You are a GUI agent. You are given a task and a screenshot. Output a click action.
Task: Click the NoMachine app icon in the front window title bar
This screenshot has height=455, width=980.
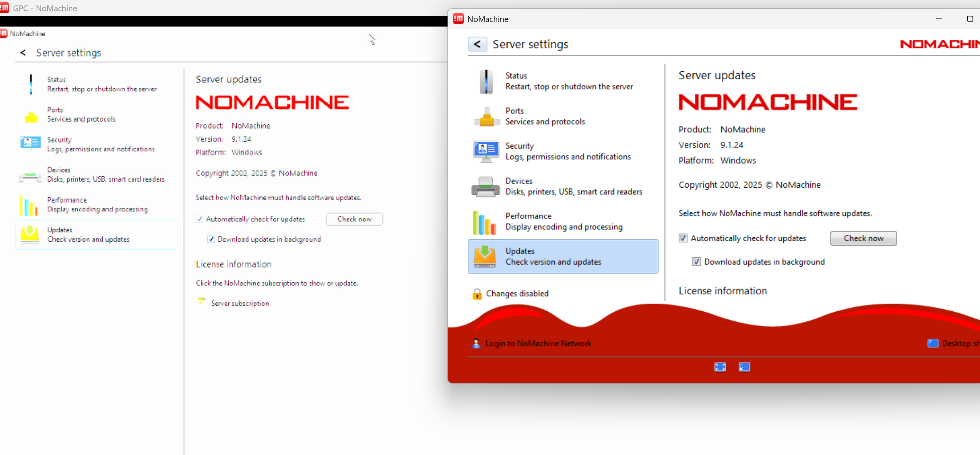point(458,19)
